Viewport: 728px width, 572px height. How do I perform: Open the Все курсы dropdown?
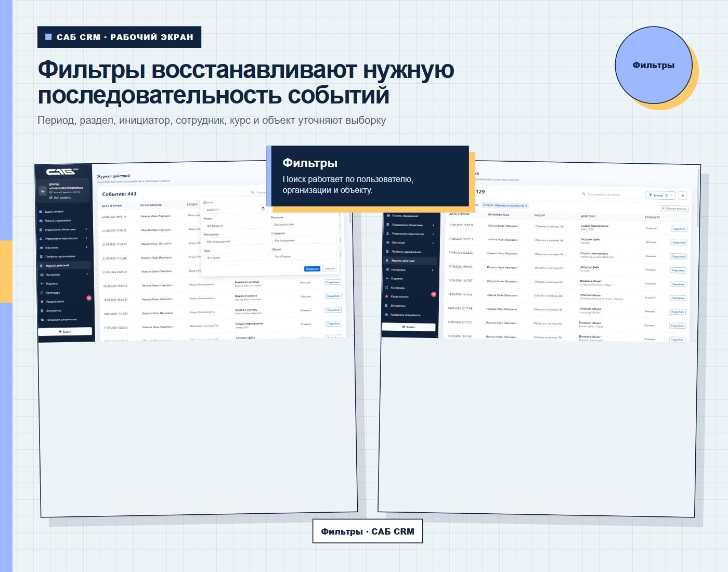(237, 258)
